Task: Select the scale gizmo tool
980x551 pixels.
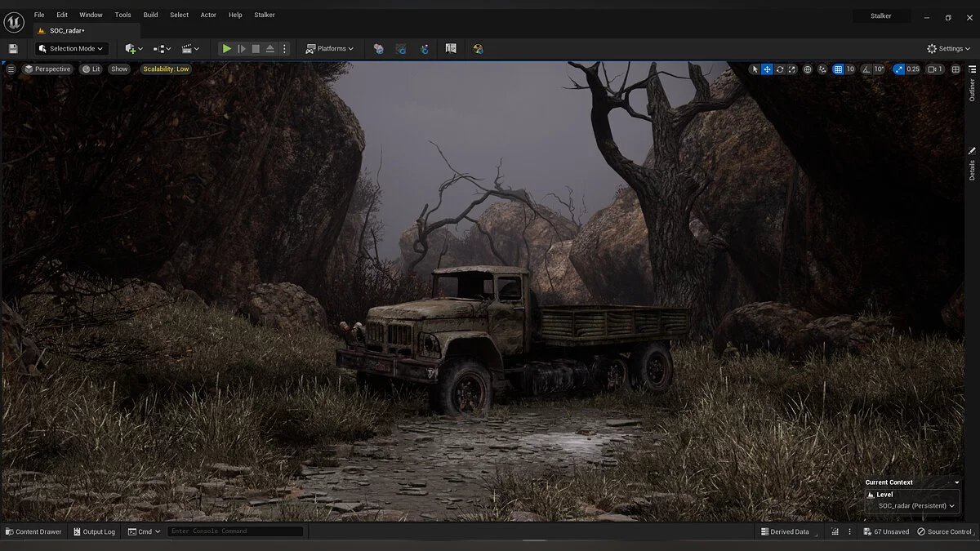Action: coord(792,69)
